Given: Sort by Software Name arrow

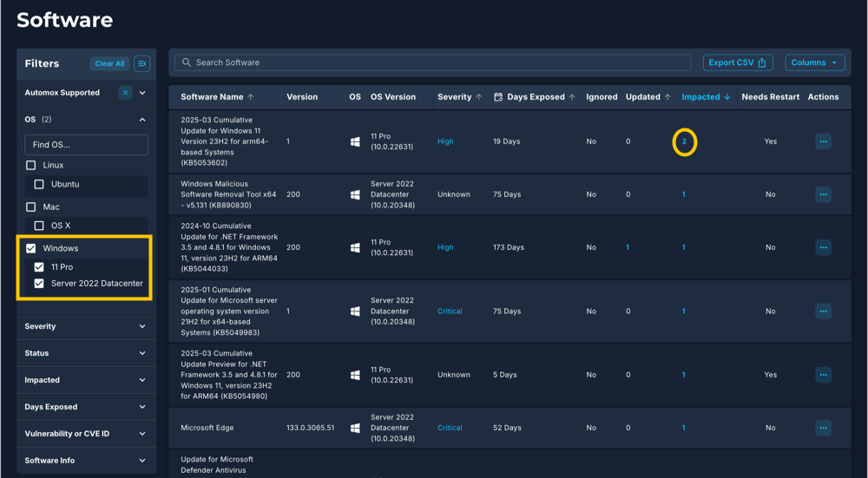Looking at the screenshot, I should [251, 97].
